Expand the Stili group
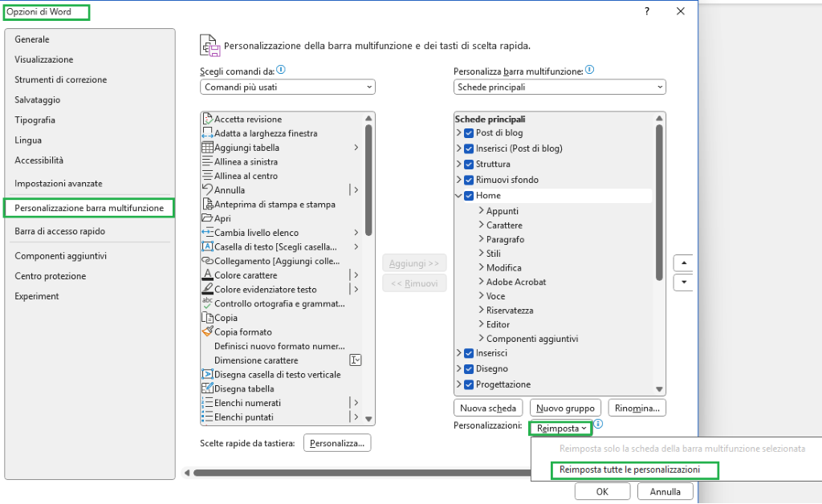The width and height of the screenshot is (822, 504). pyautogui.click(x=481, y=253)
